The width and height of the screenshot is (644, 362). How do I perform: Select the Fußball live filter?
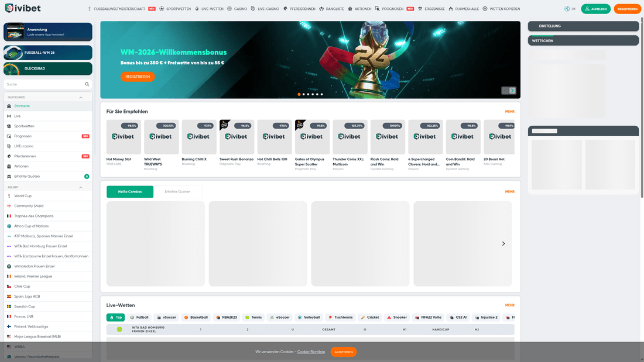pyautogui.click(x=139, y=318)
